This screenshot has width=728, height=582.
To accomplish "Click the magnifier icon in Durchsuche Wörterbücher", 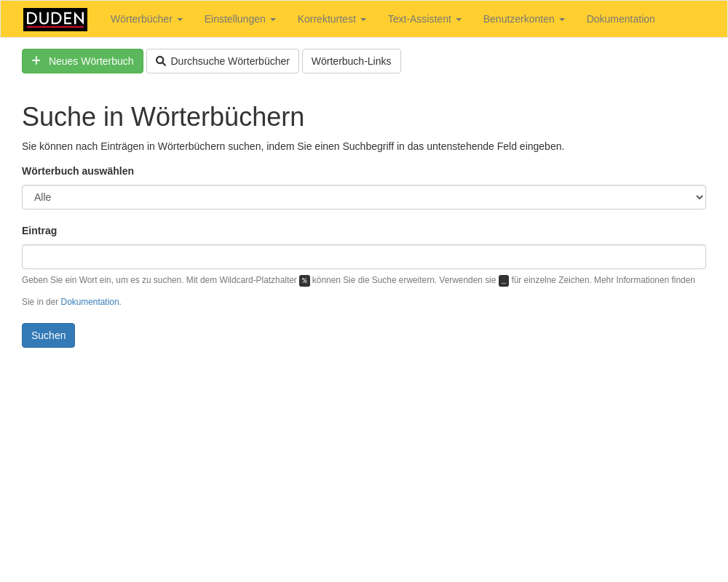I will coord(161,61).
